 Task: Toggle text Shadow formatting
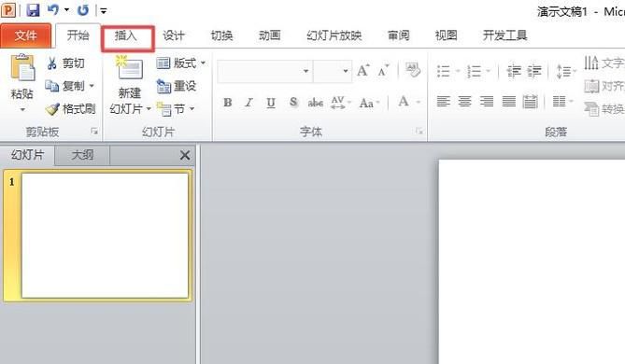coord(293,102)
